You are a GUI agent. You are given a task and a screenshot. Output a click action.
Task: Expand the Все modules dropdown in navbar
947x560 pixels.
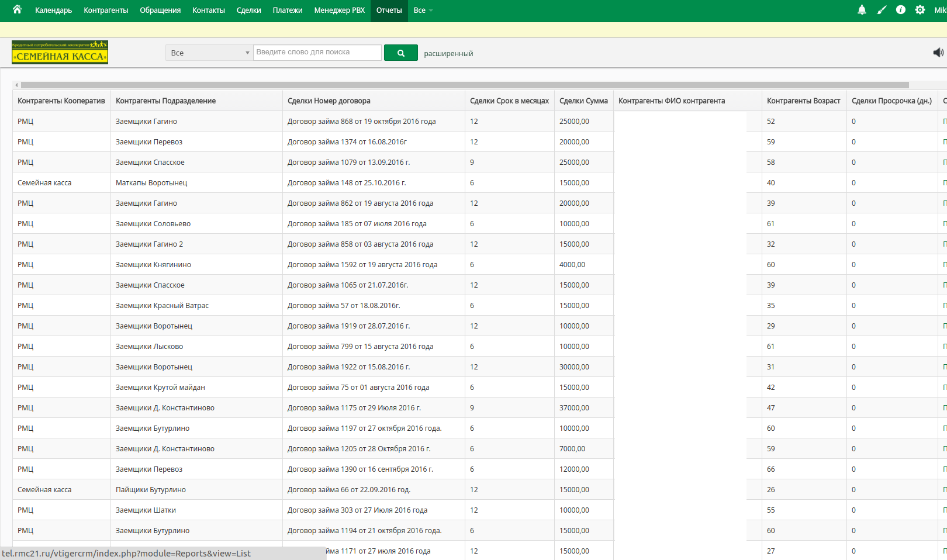tap(423, 10)
